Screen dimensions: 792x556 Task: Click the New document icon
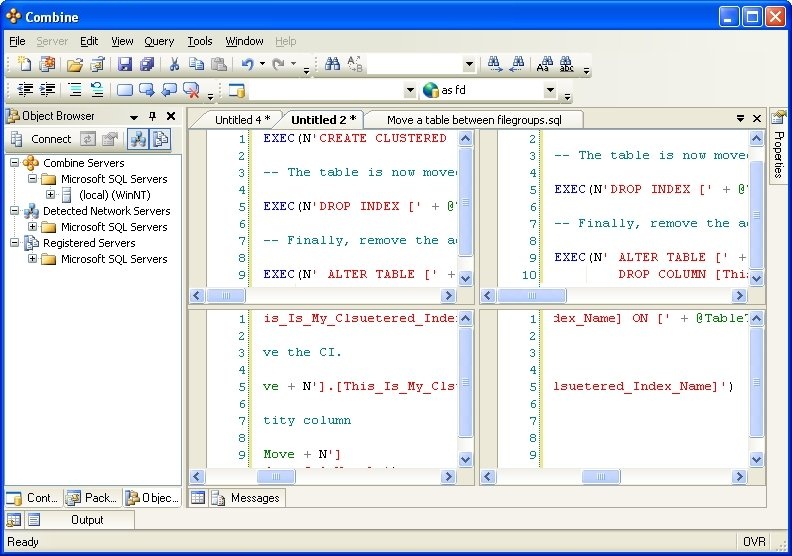(x=25, y=65)
